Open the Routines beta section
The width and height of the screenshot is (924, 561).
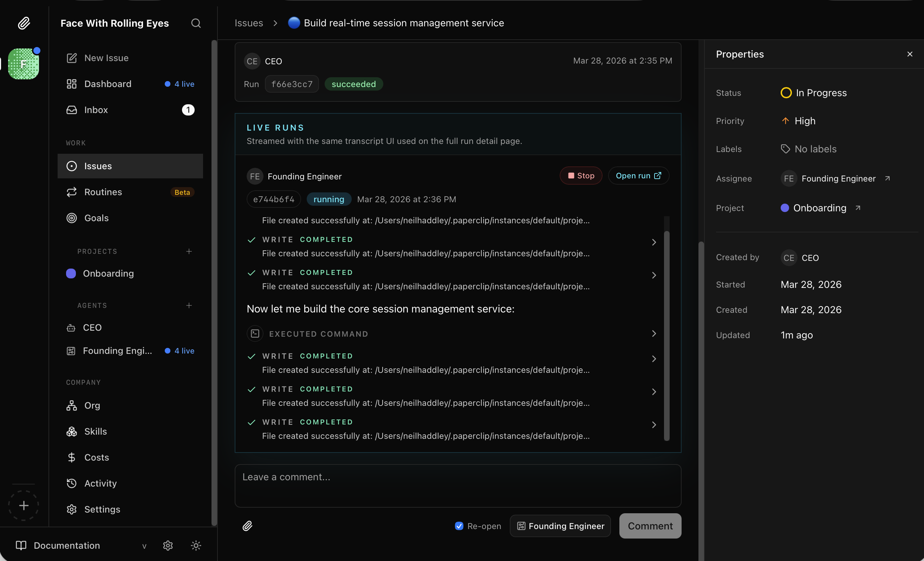(x=102, y=192)
